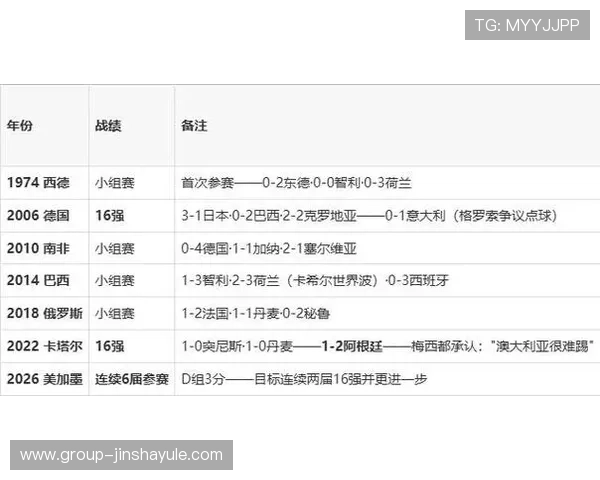Click 小组赛 result in the 2010 row
Screen dimensions: 600x480
[x=115, y=249]
